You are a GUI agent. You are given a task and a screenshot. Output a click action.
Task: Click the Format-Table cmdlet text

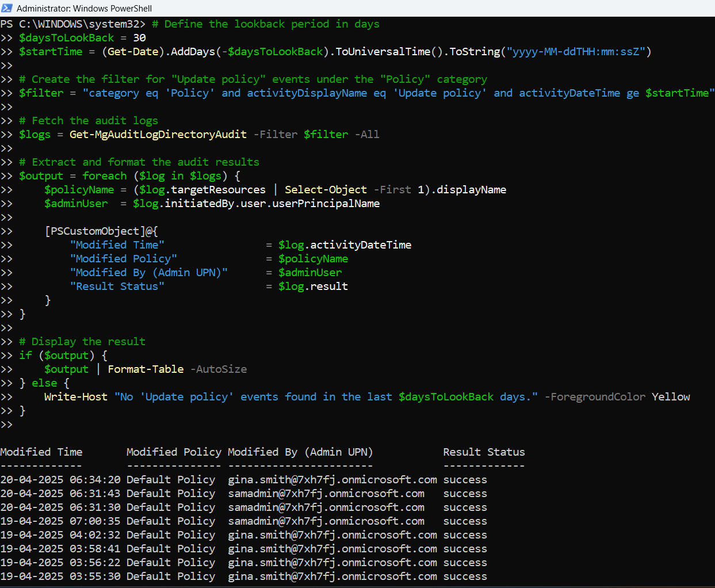pos(146,369)
